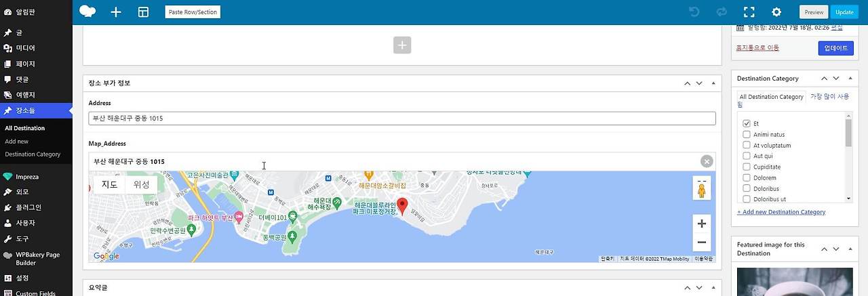This screenshot has width=868, height=296.
Task: Check Aut qui category
Action: [747, 156]
